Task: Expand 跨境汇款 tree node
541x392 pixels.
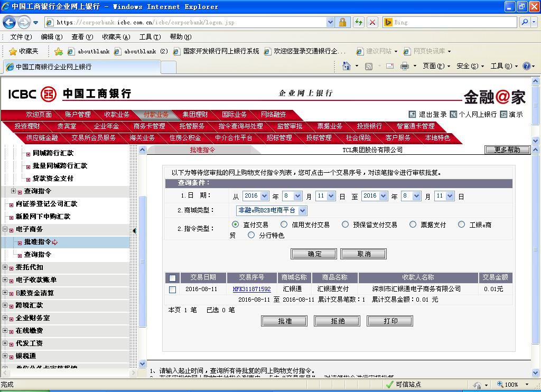Action: point(5,305)
